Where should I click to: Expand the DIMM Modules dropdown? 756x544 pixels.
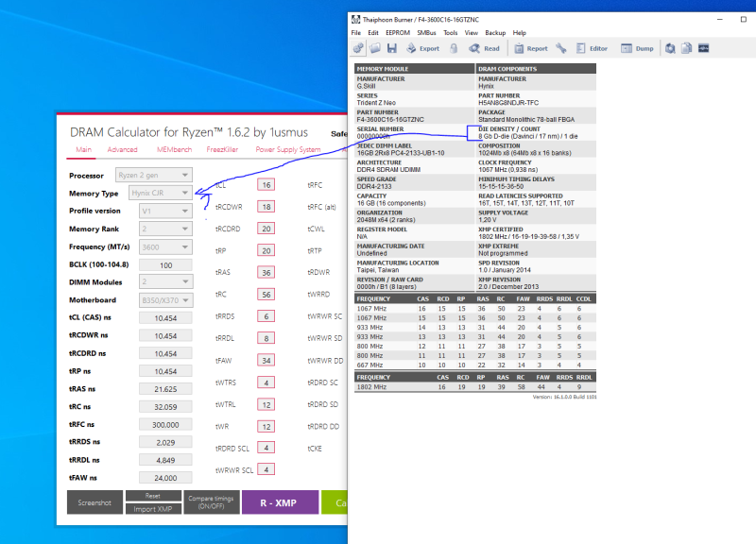[x=165, y=281]
